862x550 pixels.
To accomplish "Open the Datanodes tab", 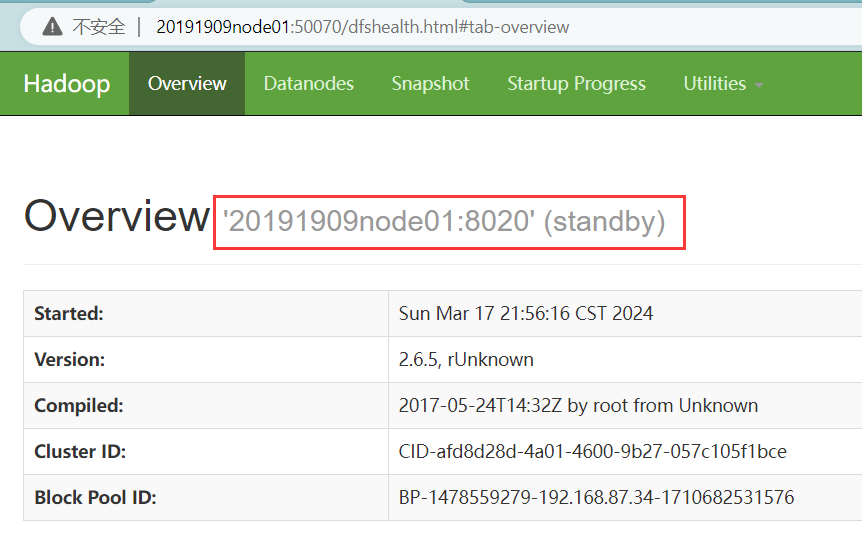I will 308,84.
